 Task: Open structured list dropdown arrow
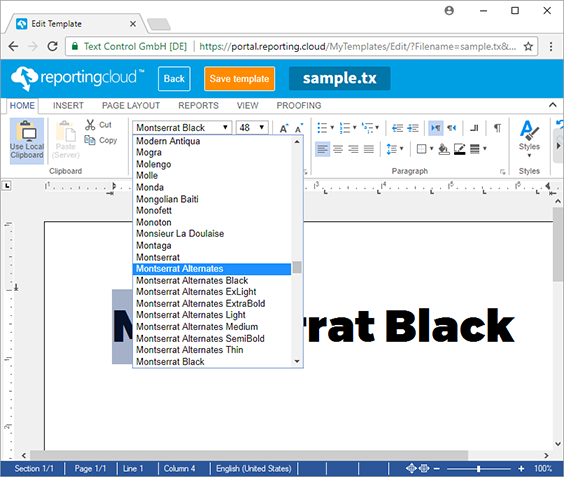(x=377, y=127)
